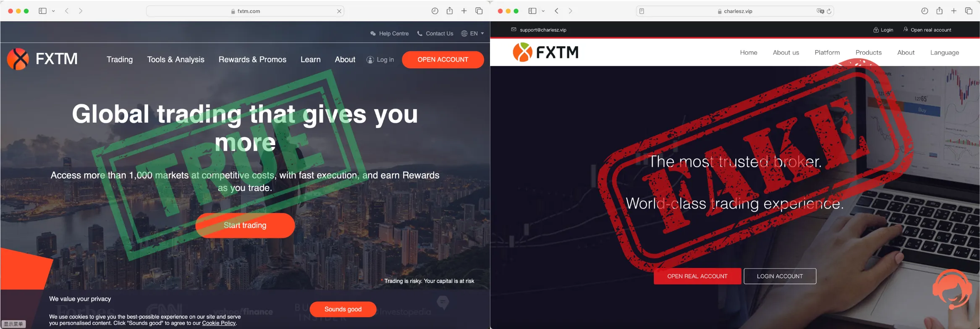Click the tab overview icon in left Safari
This screenshot has width=980, height=329.
479,11
